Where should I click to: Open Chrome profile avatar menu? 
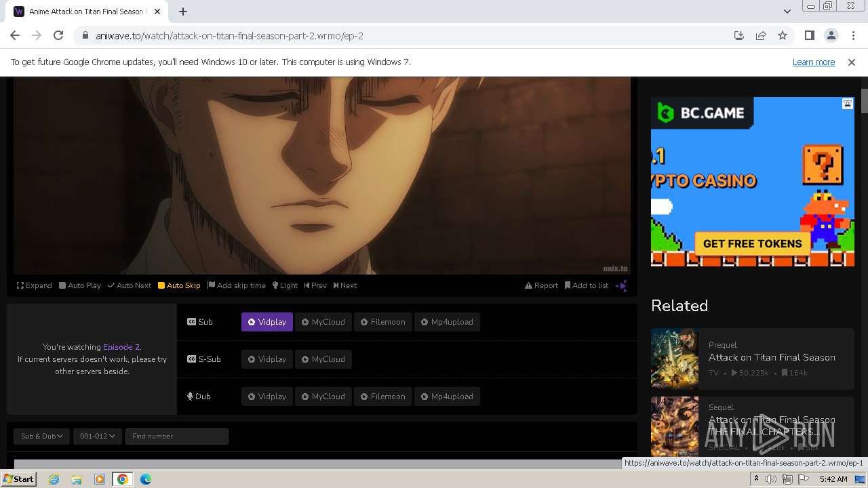click(x=831, y=35)
